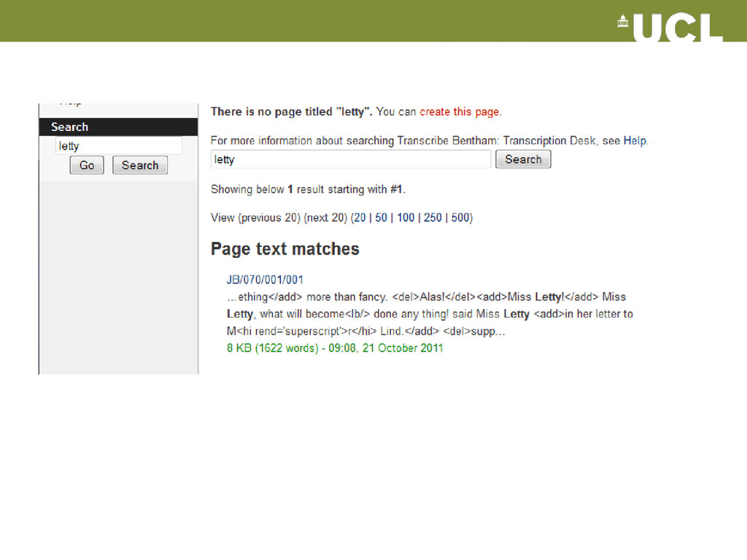Show 20 results per page

point(360,217)
